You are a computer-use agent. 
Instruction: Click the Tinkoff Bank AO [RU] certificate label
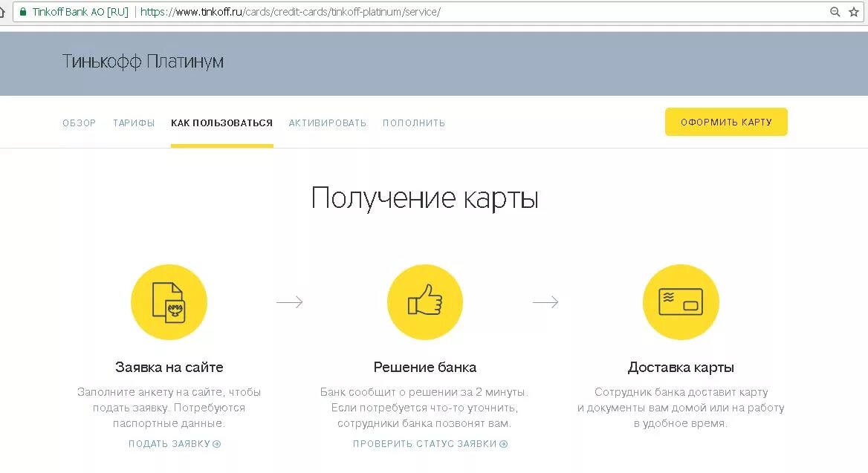80,12
